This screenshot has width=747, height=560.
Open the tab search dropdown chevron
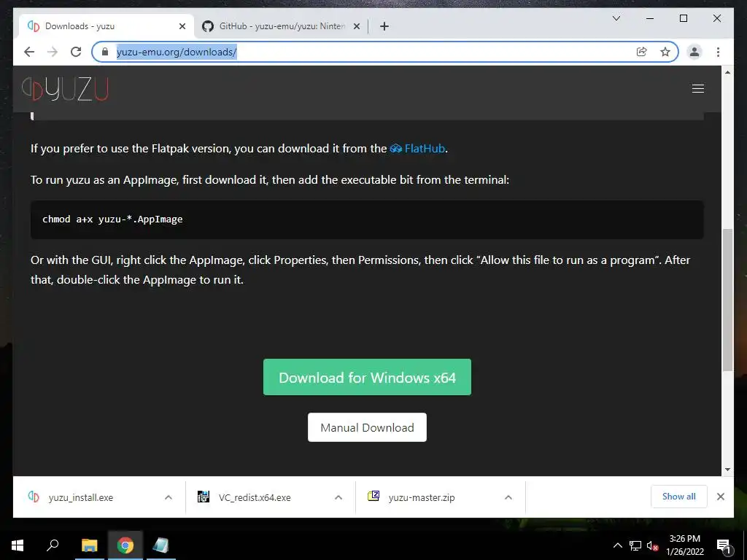pyautogui.click(x=616, y=18)
